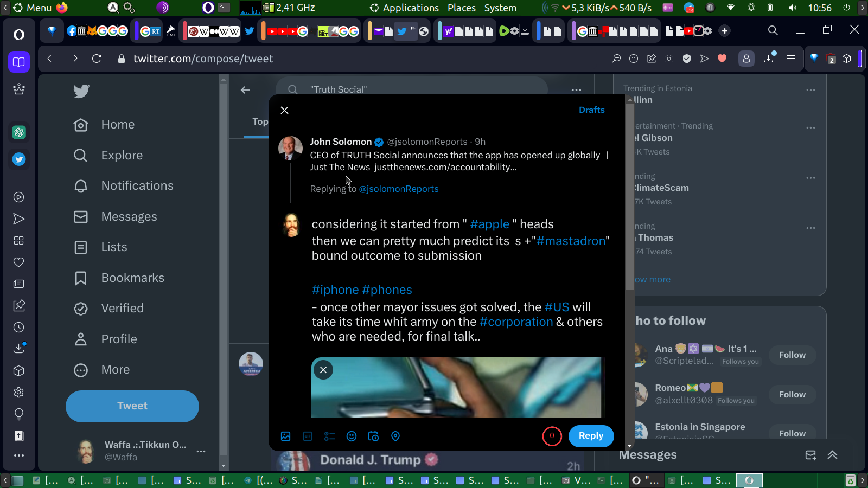Go back with the search page arrow

(x=245, y=90)
